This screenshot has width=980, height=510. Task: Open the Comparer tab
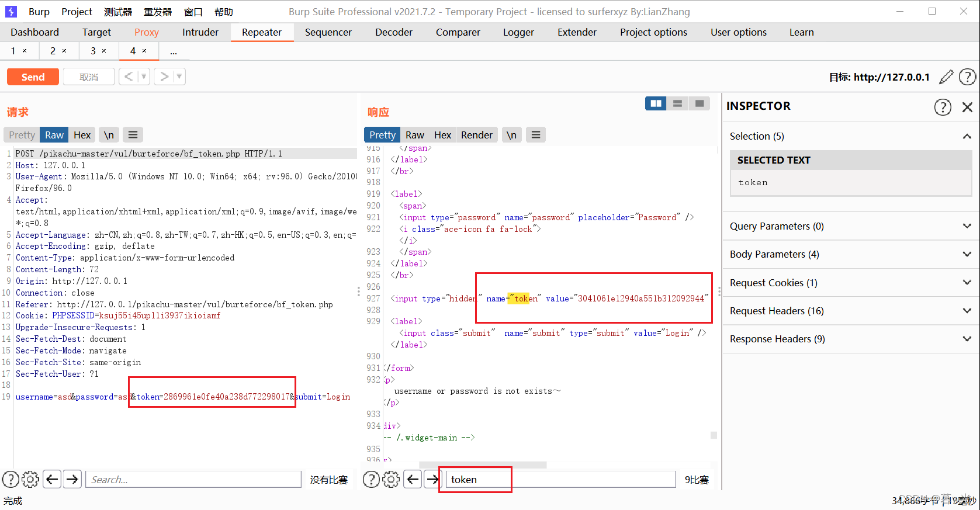458,32
